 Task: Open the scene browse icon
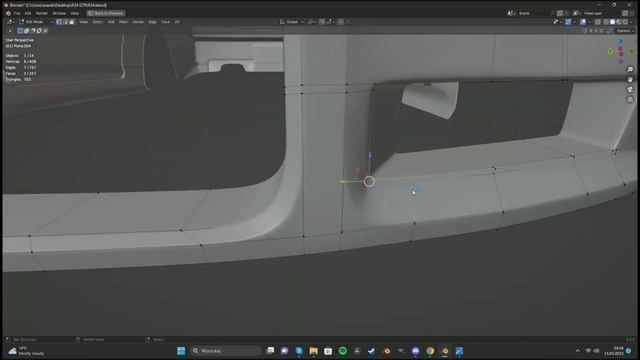511,13
